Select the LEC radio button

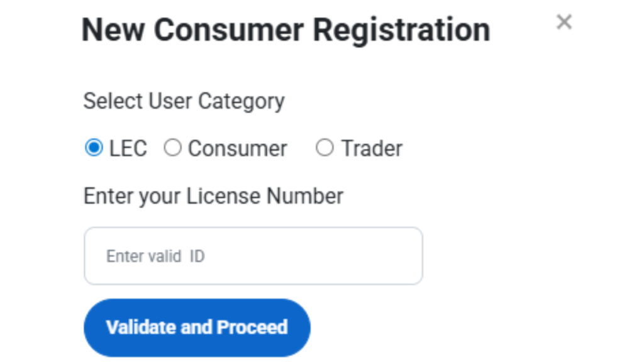tap(93, 148)
